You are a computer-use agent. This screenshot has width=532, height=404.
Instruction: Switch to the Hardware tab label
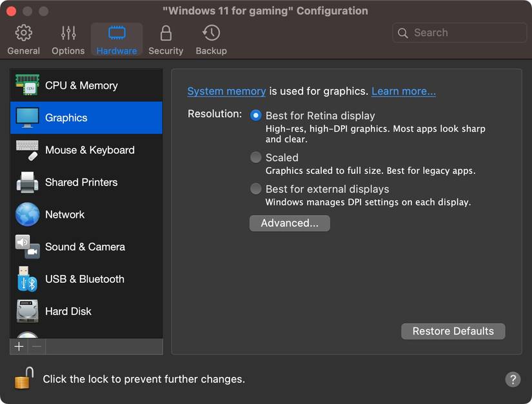point(117,51)
